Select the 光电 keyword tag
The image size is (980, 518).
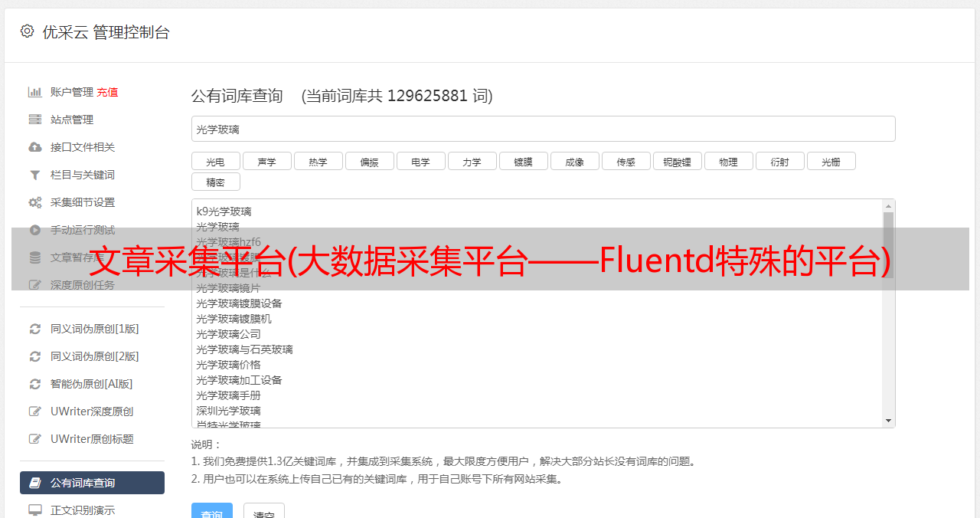tap(216, 161)
